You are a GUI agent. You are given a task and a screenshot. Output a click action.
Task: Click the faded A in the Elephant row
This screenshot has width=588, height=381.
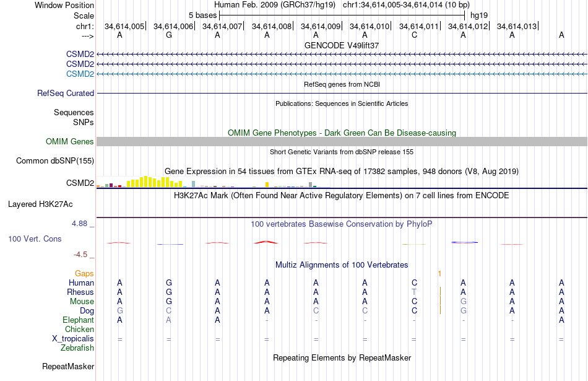pyautogui.click(x=169, y=320)
